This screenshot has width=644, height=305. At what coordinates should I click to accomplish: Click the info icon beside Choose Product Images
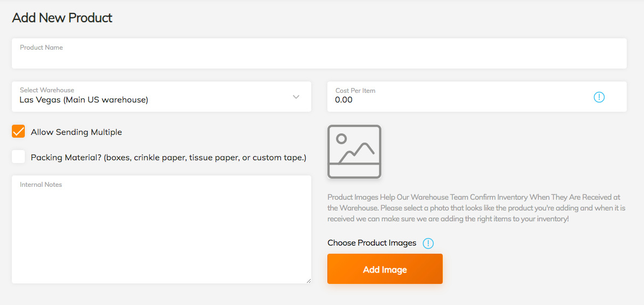coord(428,243)
